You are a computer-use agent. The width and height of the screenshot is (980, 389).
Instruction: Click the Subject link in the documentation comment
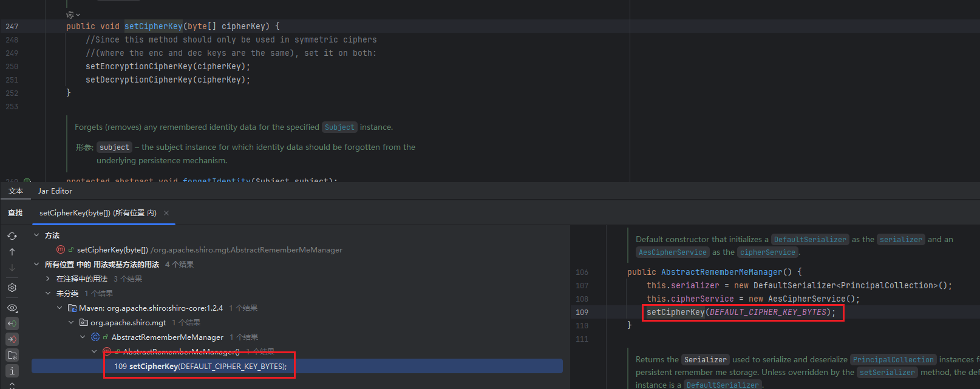(x=339, y=127)
